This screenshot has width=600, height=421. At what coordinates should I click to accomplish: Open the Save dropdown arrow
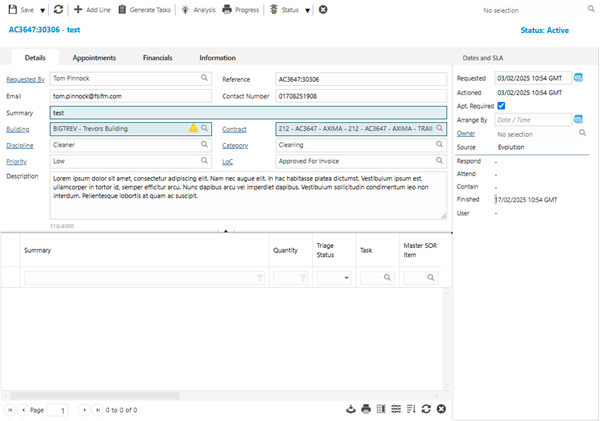pos(42,9)
